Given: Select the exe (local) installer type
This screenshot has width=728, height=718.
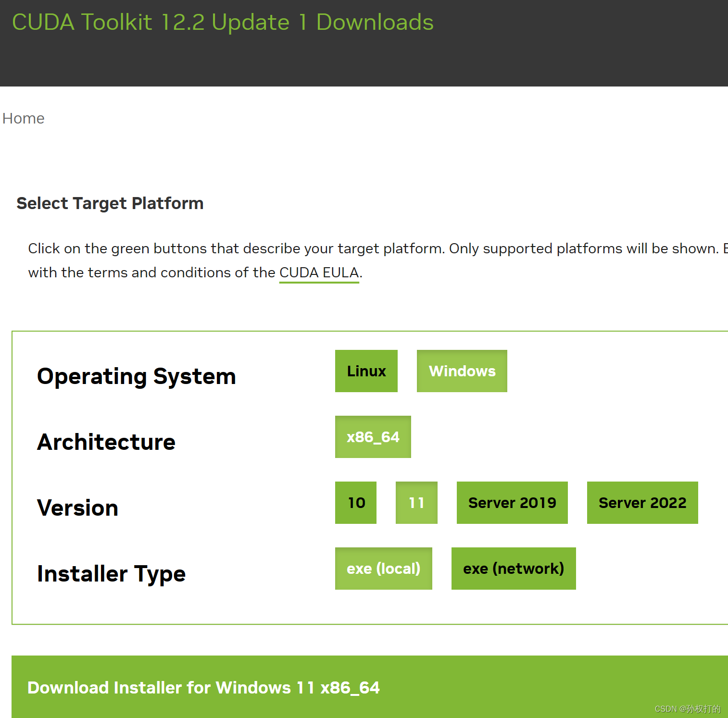Looking at the screenshot, I should (384, 569).
